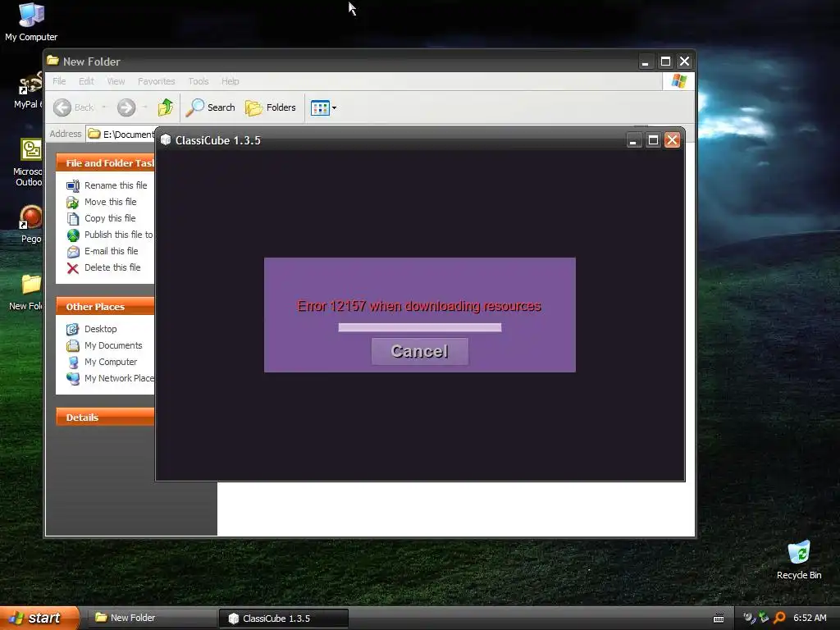840x630 pixels.
Task: Click the rename file icon
Action: [x=73, y=186]
